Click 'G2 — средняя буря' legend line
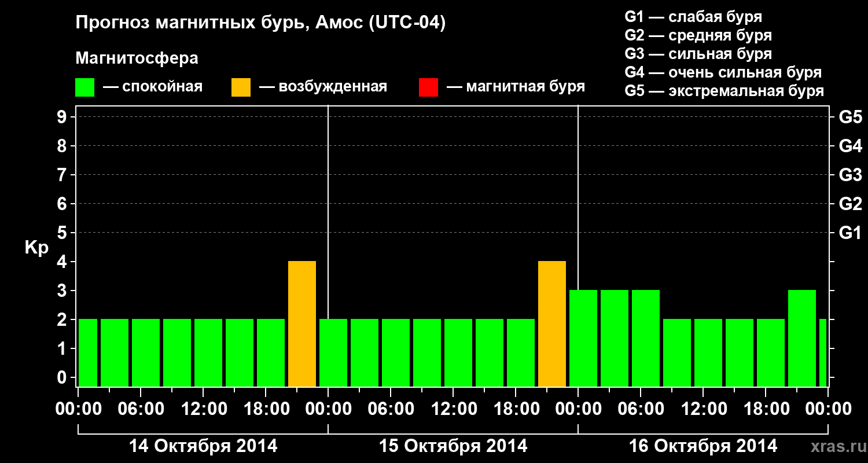Image resolution: width=868 pixels, height=463 pixels. pyautogui.click(x=698, y=35)
